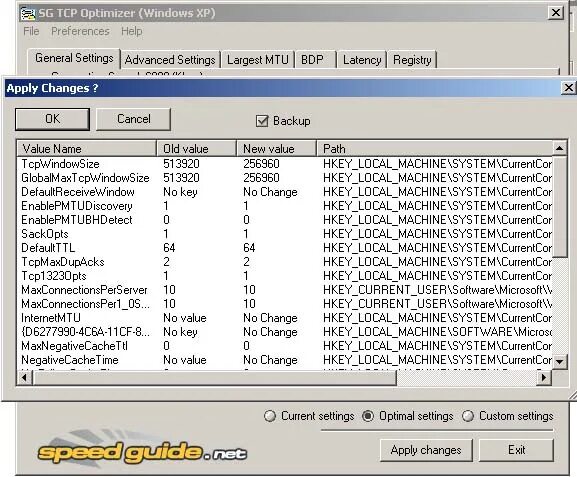Sort by the Old value column header
Viewport: 577px width, 477px height.
point(197,149)
